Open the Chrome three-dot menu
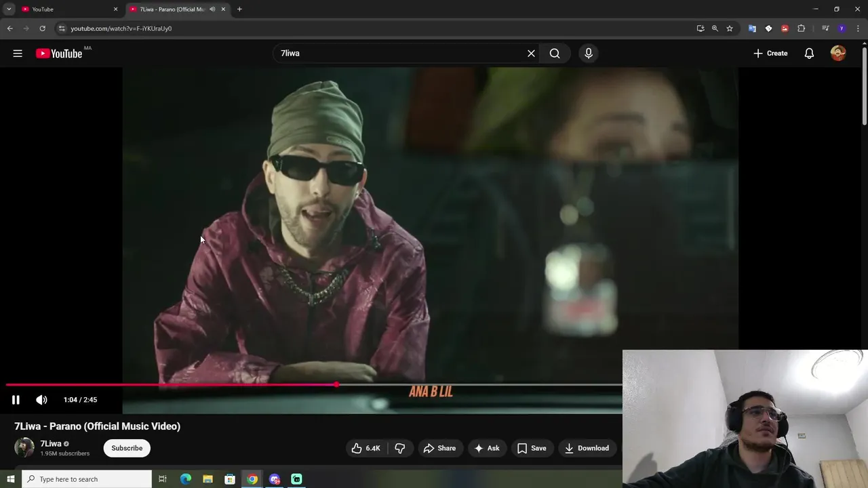This screenshot has height=488, width=868. coord(858,28)
